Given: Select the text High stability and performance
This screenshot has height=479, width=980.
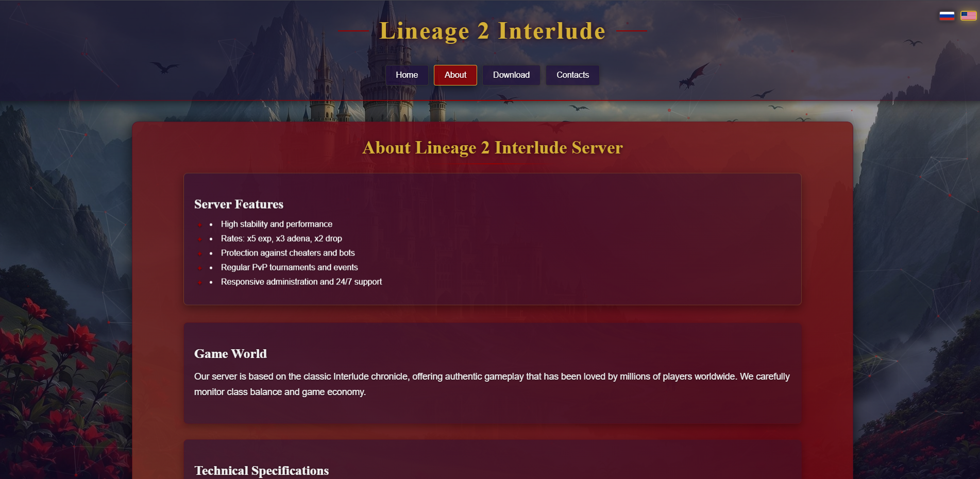Looking at the screenshot, I should tap(277, 224).
